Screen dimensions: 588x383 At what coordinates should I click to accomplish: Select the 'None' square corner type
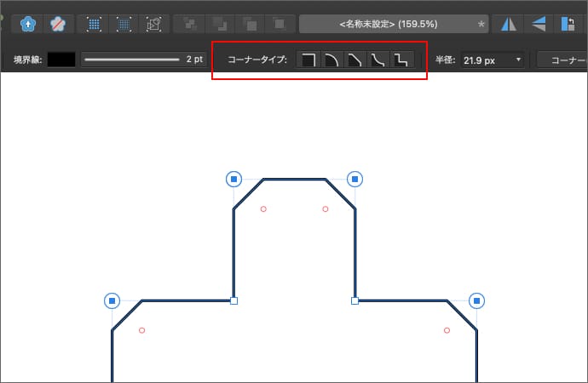308,60
